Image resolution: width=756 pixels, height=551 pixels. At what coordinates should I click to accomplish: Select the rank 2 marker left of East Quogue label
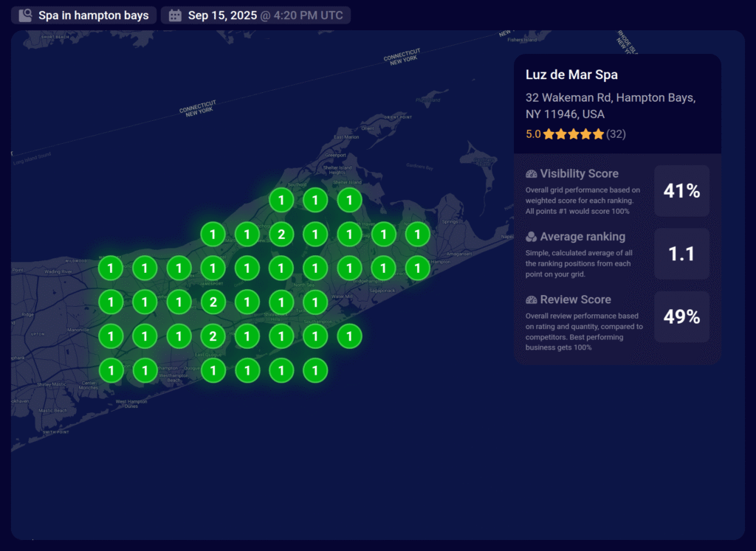tap(213, 336)
